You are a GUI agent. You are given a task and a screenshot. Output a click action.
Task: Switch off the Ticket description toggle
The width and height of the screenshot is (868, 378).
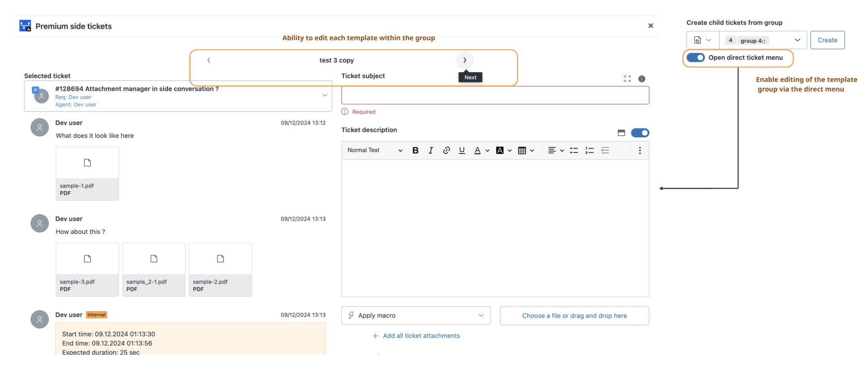640,133
